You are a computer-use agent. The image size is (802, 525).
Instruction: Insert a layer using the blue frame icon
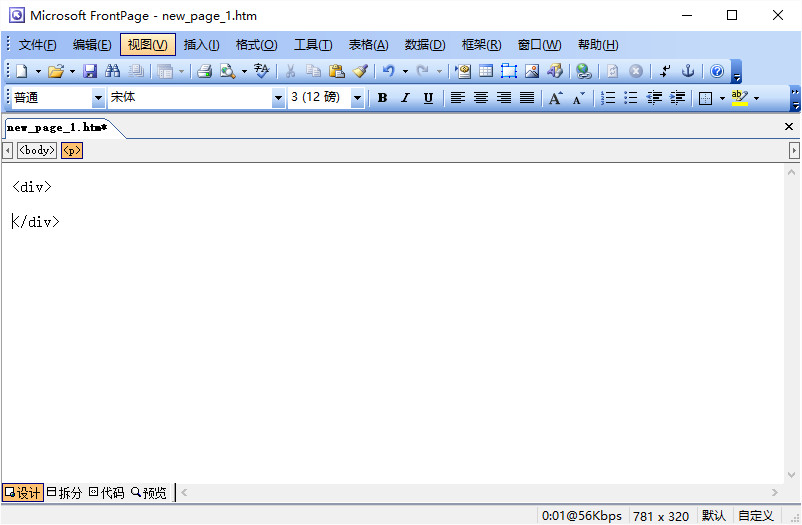tap(509, 71)
